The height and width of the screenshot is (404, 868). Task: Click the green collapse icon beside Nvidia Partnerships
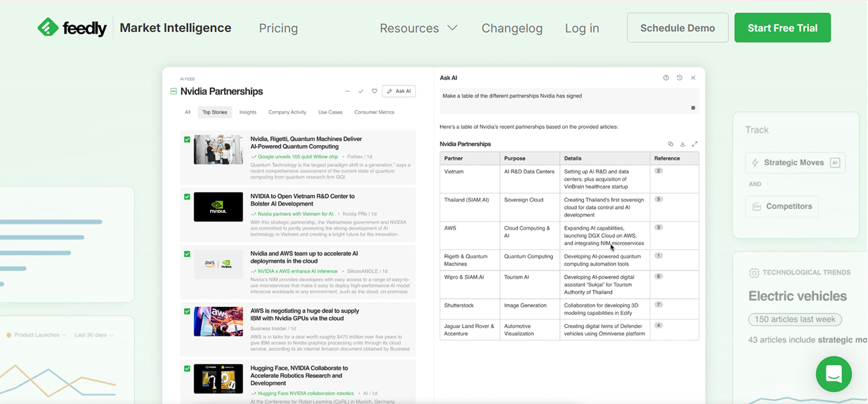(173, 91)
